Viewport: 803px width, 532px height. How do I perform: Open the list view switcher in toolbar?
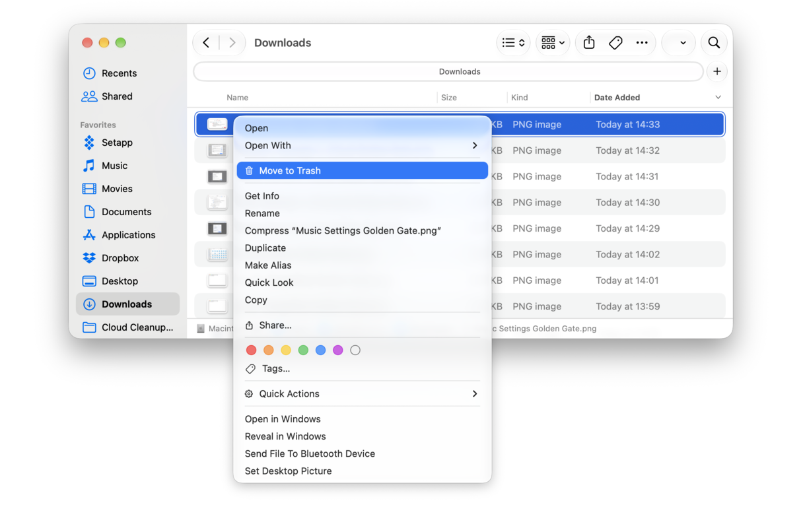pos(513,43)
